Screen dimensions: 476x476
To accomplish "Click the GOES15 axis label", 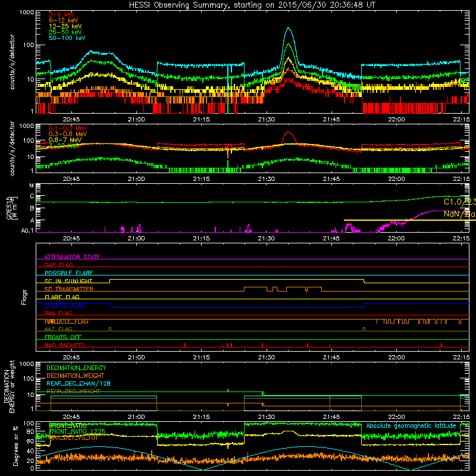I will 9,208.
